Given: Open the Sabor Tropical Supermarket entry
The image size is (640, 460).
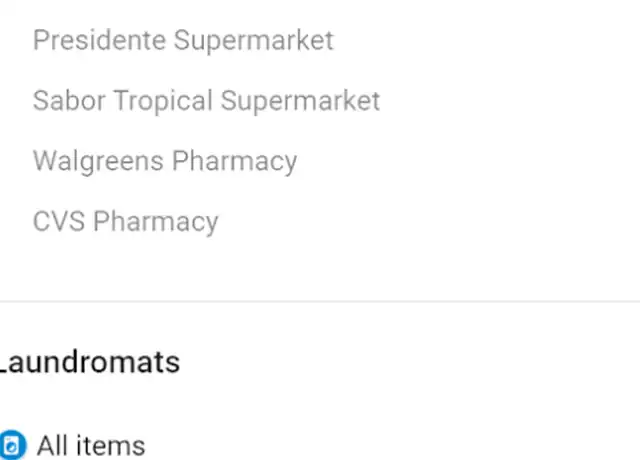Looking at the screenshot, I should [x=207, y=101].
